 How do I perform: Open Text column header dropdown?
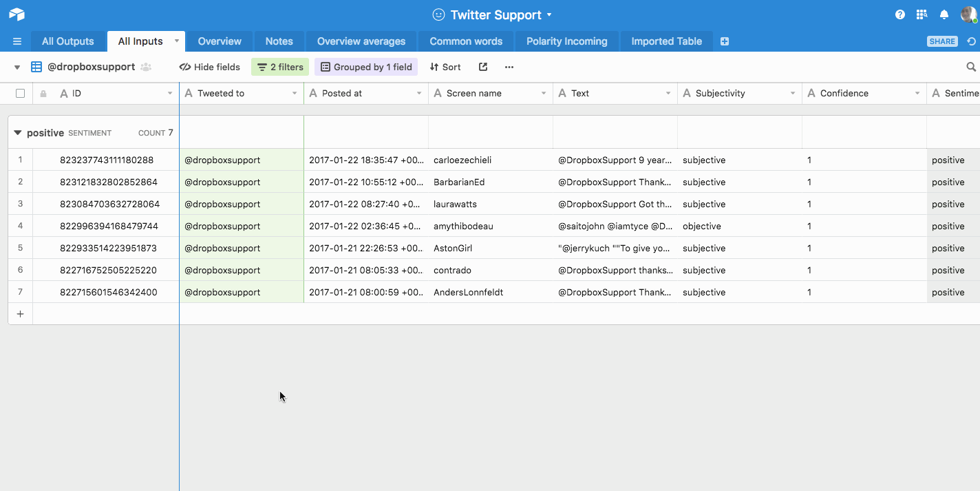point(668,94)
